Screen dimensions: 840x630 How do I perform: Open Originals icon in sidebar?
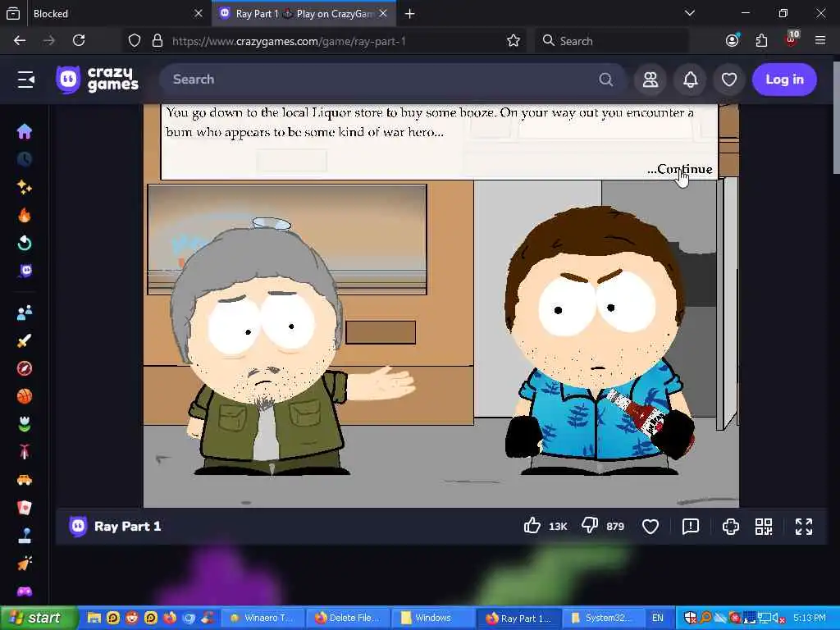(x=25, y=271)
